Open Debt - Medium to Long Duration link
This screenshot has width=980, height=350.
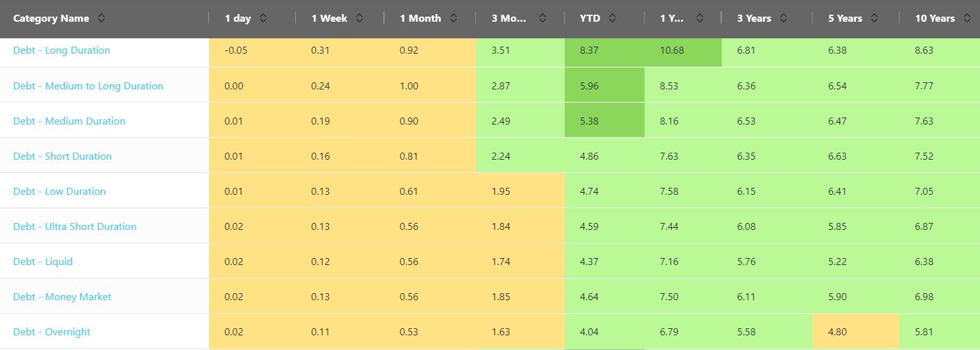click(x=88, y=86)
